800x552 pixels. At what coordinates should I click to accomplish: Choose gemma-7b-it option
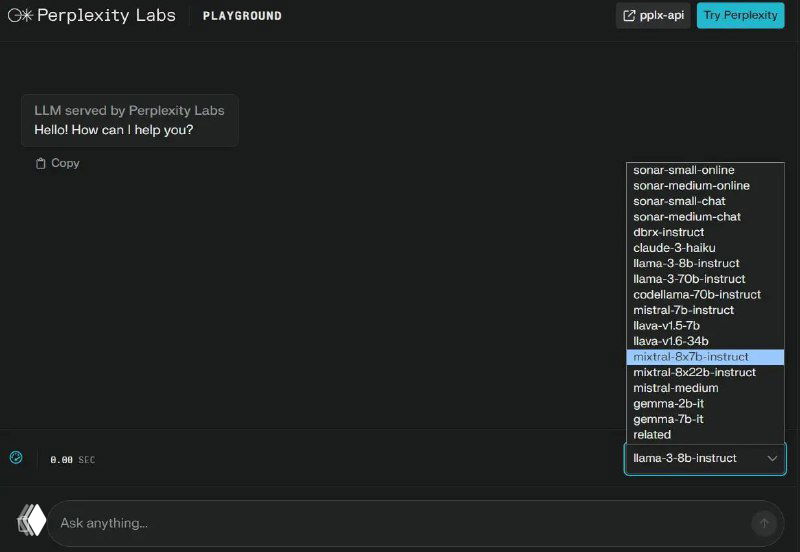(705, 419)
